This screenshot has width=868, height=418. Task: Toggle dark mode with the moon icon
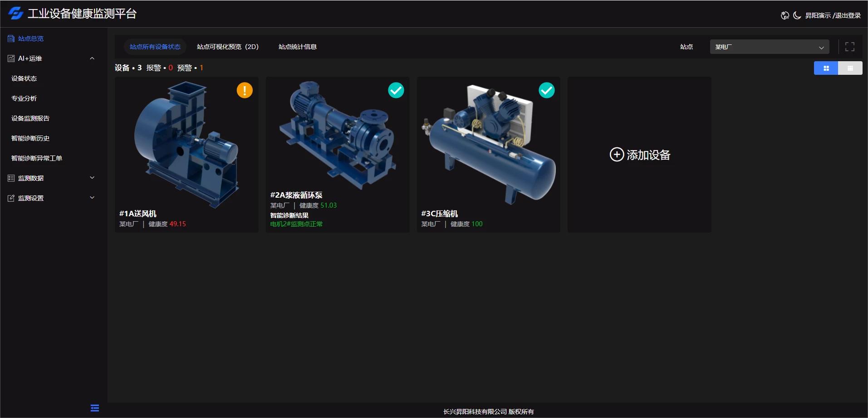[797, 15]
